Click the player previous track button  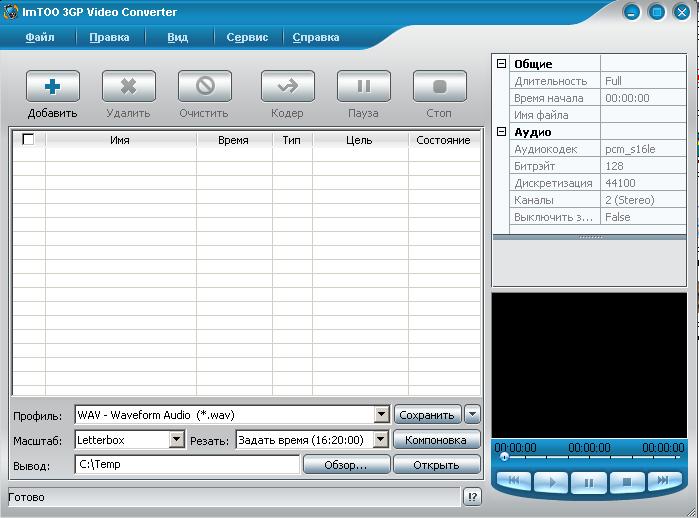pyautogui.click(x=514, y=481)
